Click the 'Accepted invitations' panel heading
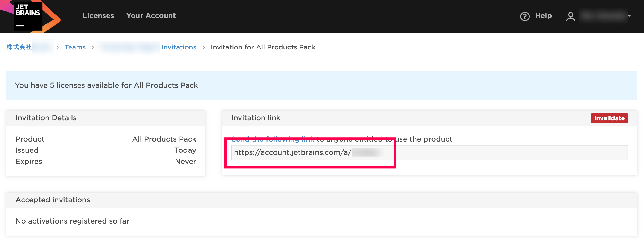 click(x=53, y=200)
